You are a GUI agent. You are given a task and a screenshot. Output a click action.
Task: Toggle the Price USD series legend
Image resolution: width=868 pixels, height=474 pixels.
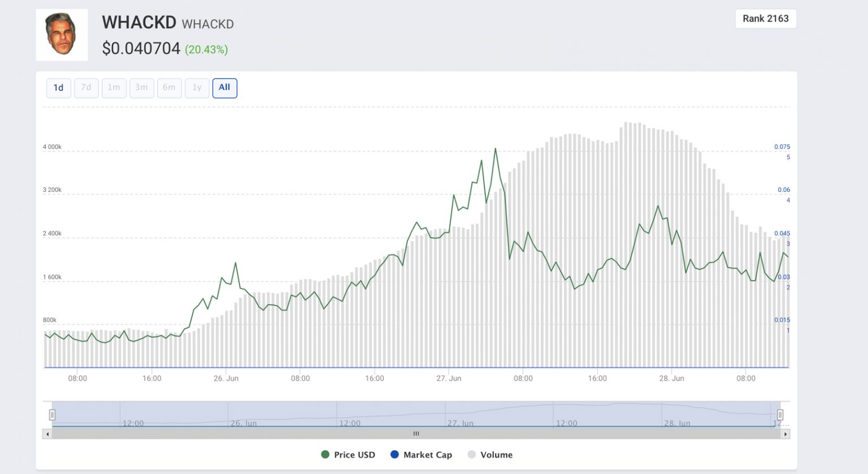coord(354,455)
